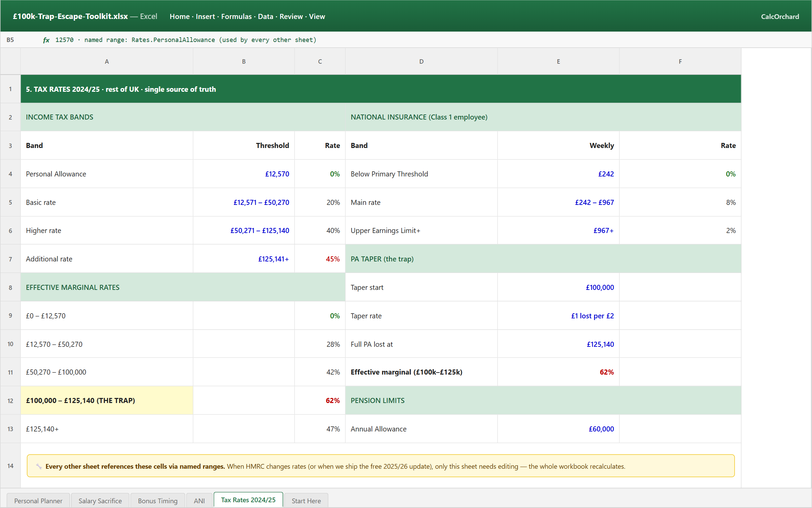Select row 7 header
This screenshot has height=508, width=812.
pyautogui.click(x=10, y=259)
